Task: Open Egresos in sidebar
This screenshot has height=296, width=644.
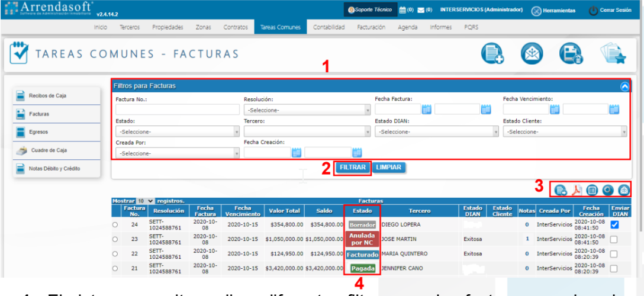Action: pyautogui.click(x=57, y=132)
